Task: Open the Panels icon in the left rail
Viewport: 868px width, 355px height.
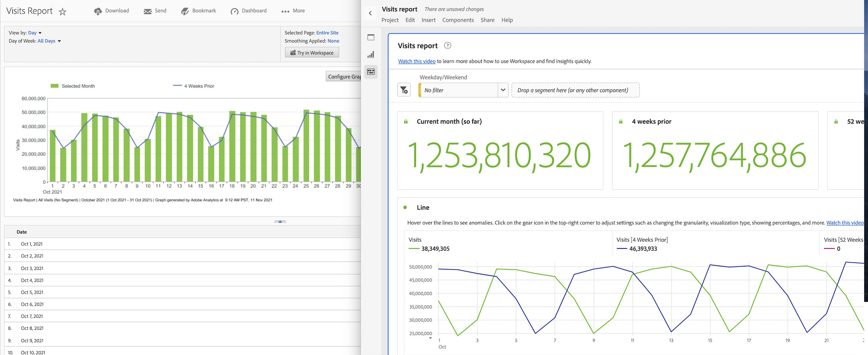Action: [x=371, y=38]
